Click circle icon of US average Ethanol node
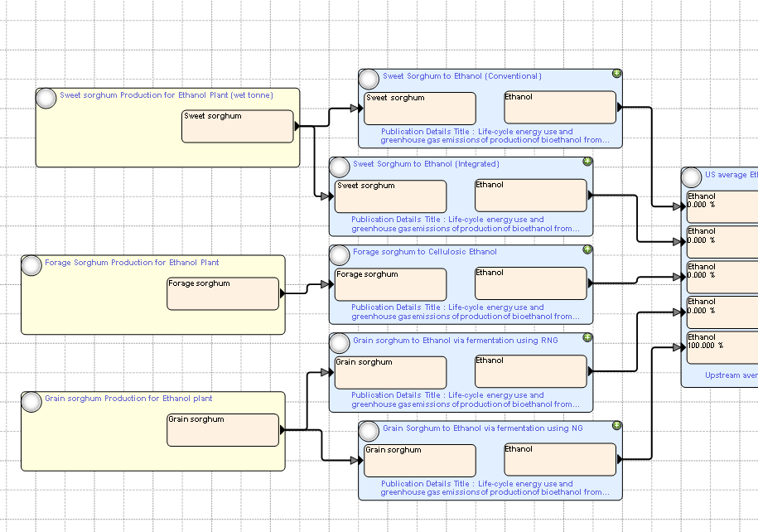The image size is (758, 532). (x=691, y=177)
